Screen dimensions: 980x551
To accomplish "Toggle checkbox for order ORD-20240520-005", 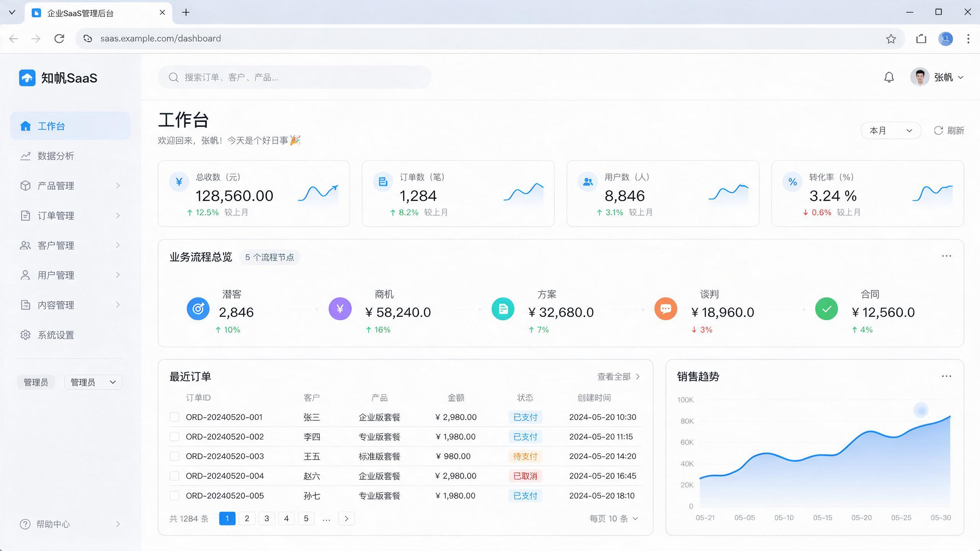I will (x=174, y=496).
